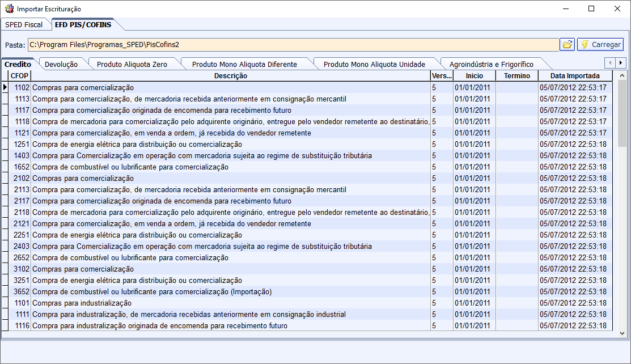Click the CFOP 3102 cell

point(20,269)
